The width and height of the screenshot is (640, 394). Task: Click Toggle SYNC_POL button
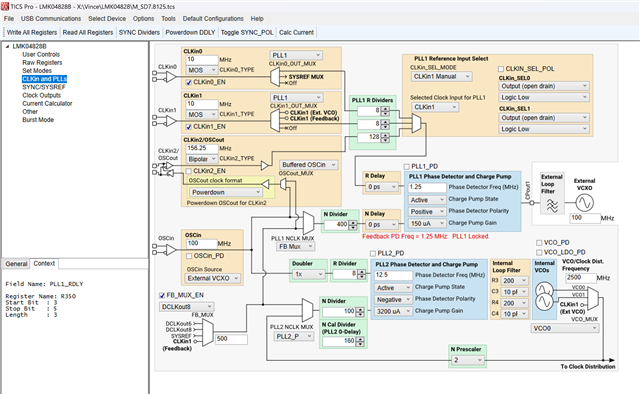click(247, 33)
